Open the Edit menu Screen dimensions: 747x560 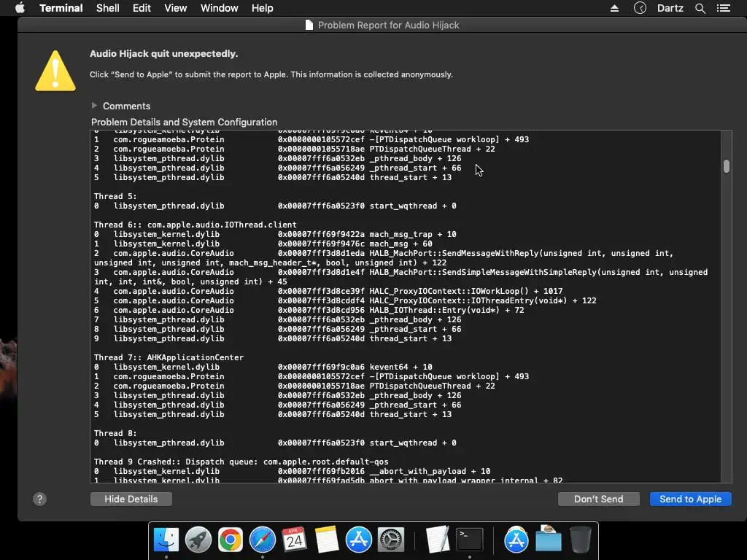coord(142,8)
